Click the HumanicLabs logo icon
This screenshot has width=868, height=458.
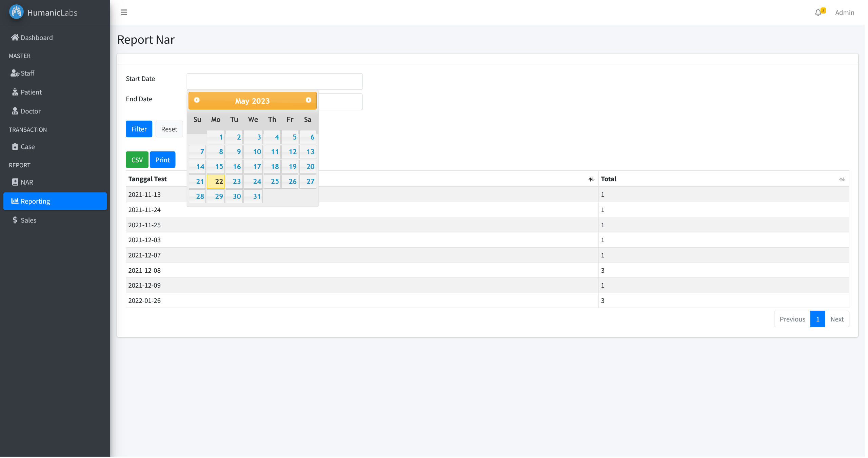click(16, 12)
